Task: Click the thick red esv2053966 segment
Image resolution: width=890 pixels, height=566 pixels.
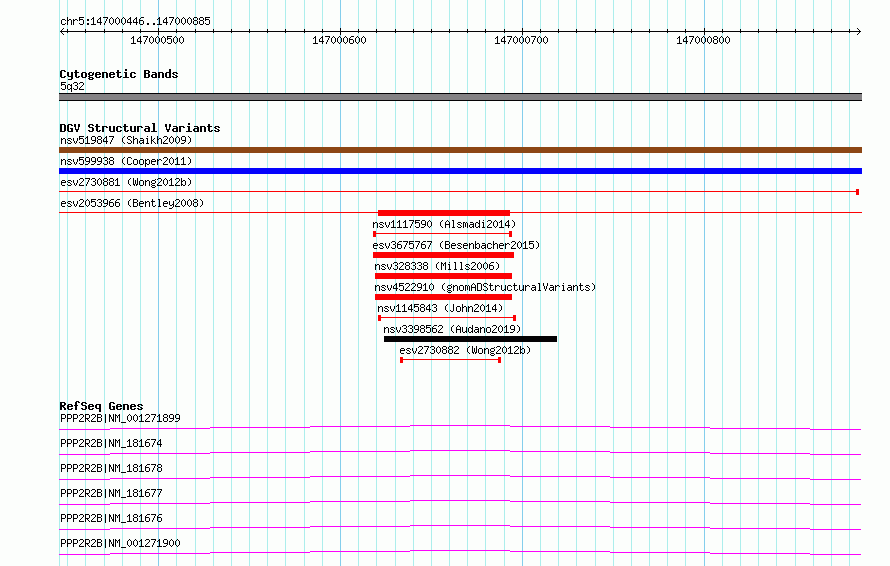Action: pyautogui.click(x=444, y=213)
